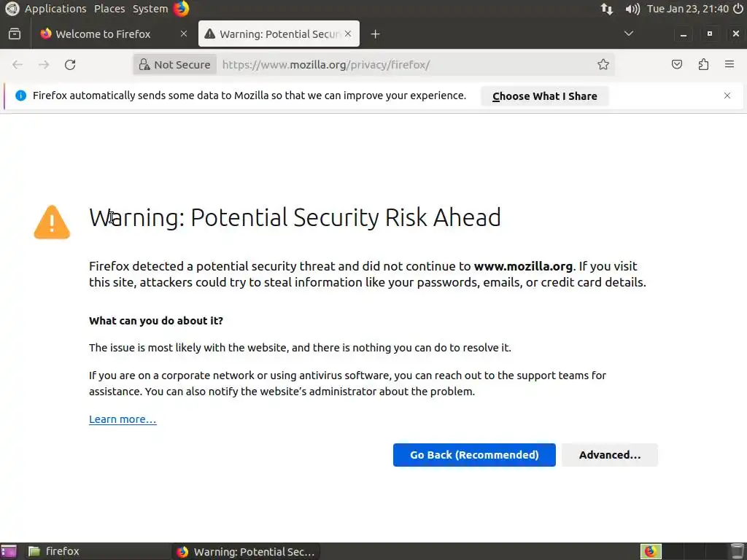The width and height of the screenshot is (747, 560).
Task: Open the Firefox hamburger application menu
Action: coord(729,65)
